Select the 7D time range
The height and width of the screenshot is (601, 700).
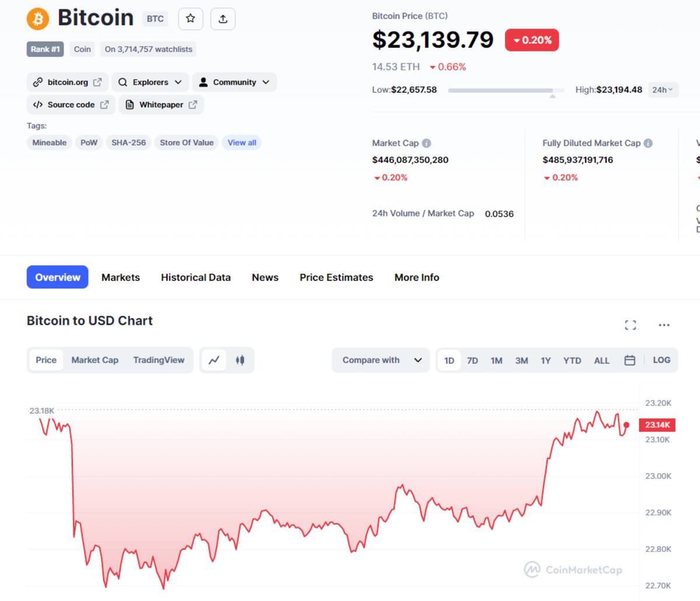pyautogui.click(x=473, y=361)
